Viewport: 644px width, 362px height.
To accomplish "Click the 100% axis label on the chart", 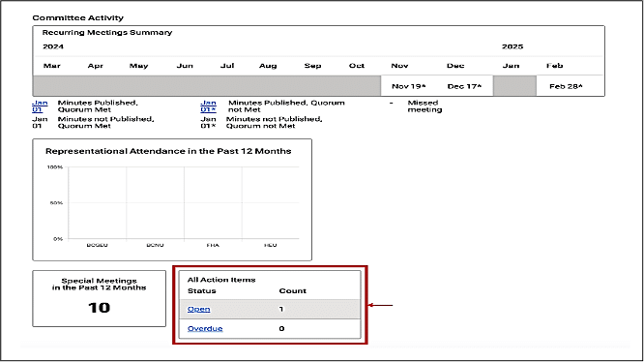I will point(54,167).
